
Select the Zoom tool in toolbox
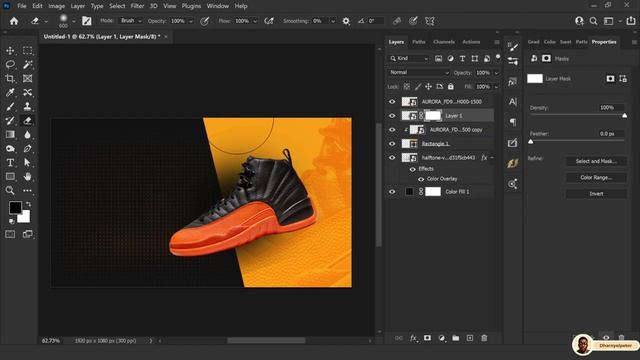[10, 191]
